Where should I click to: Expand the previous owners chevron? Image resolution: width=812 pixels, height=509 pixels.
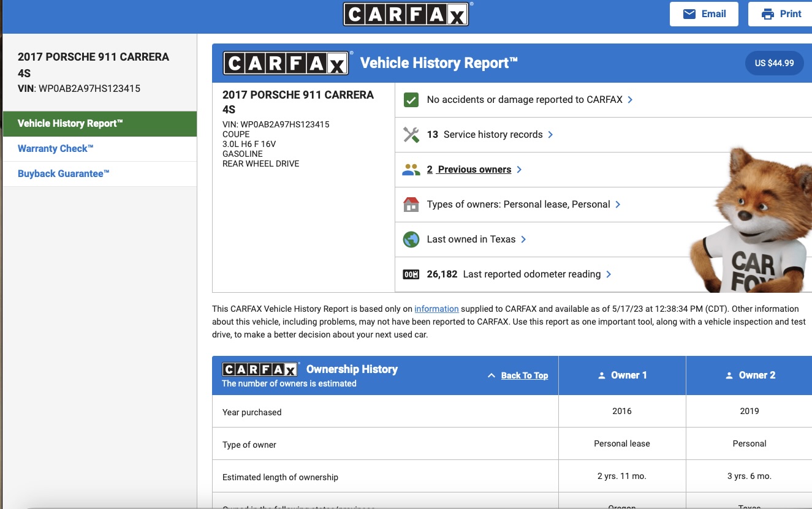[x=519, y=170]
